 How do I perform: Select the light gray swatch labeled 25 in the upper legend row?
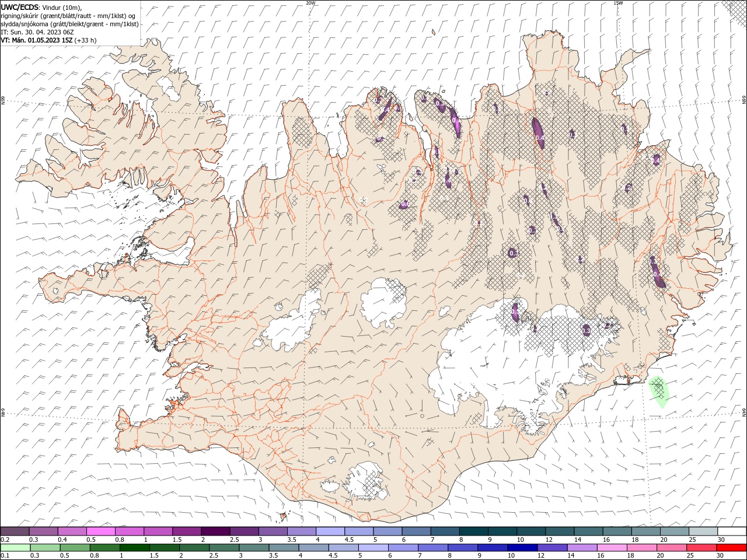[x=703, y=531]
